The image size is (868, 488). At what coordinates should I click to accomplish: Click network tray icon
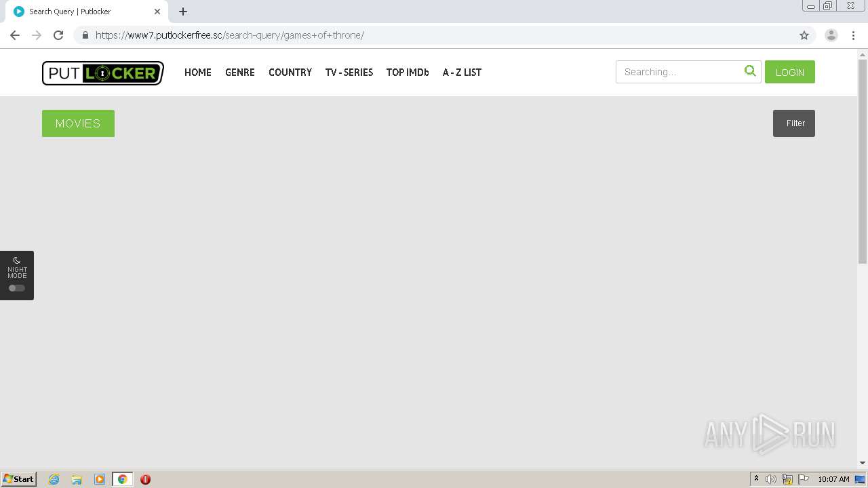(x=787, y=479)
